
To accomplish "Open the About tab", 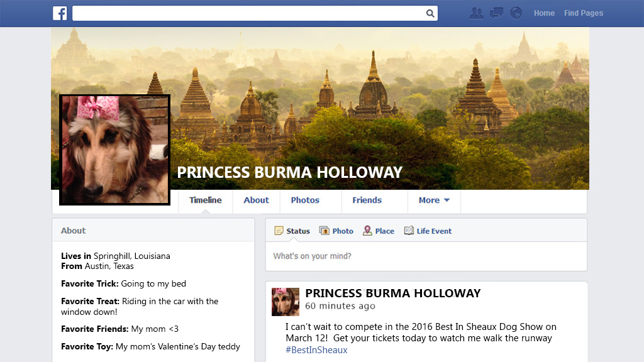I will [x=256, y=200].
